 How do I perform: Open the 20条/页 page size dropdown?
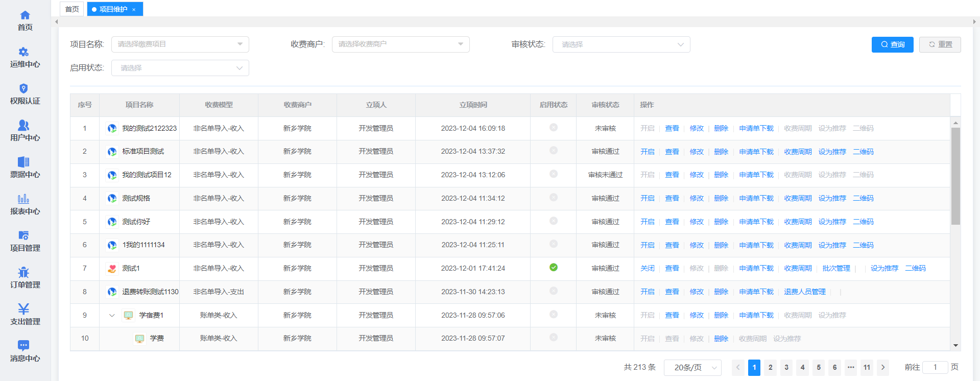coord(692,367)
